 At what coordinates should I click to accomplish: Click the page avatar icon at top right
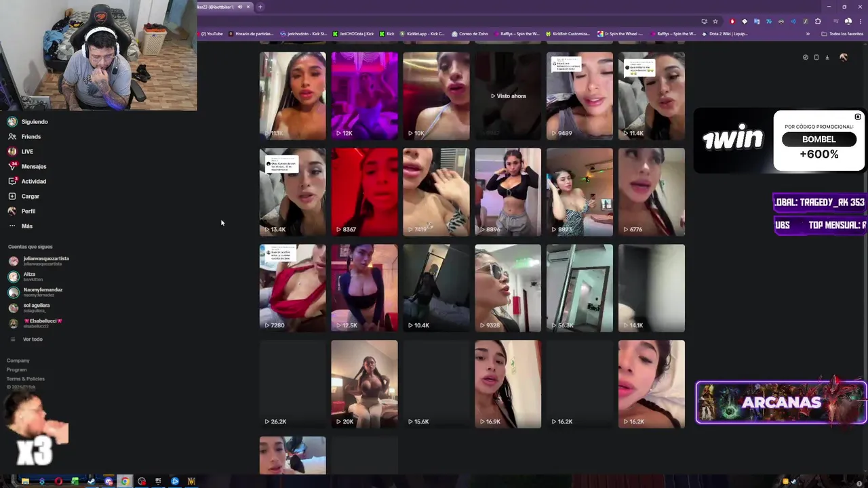[843, 58]
